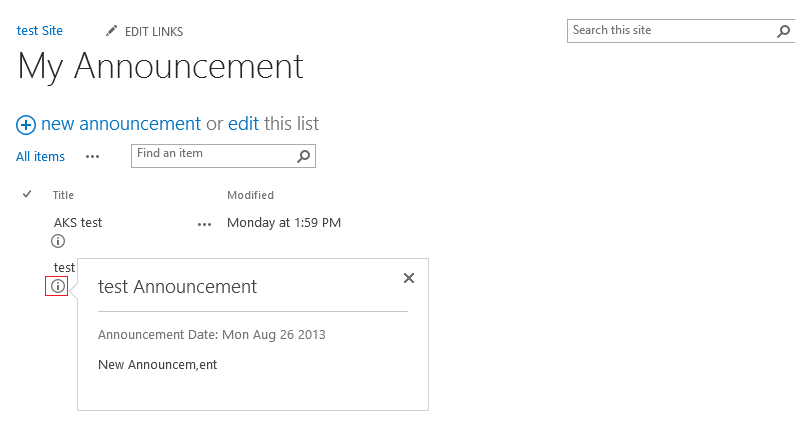Close the test Announcement callout
This screenshot has width=795, height=433.
(409, 278)
